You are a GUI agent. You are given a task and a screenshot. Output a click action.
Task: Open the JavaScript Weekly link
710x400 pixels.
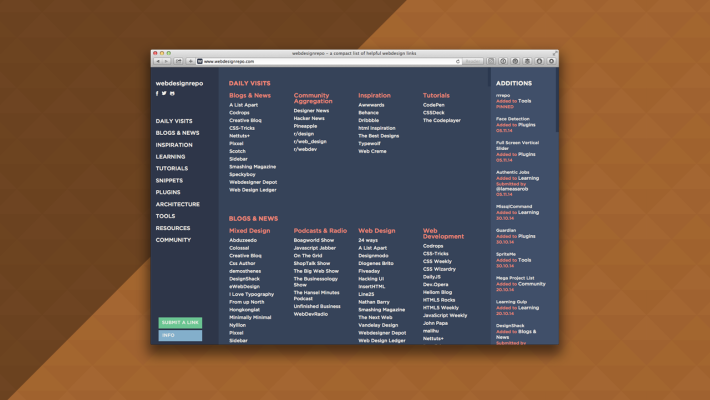click(x=445, y=315)
